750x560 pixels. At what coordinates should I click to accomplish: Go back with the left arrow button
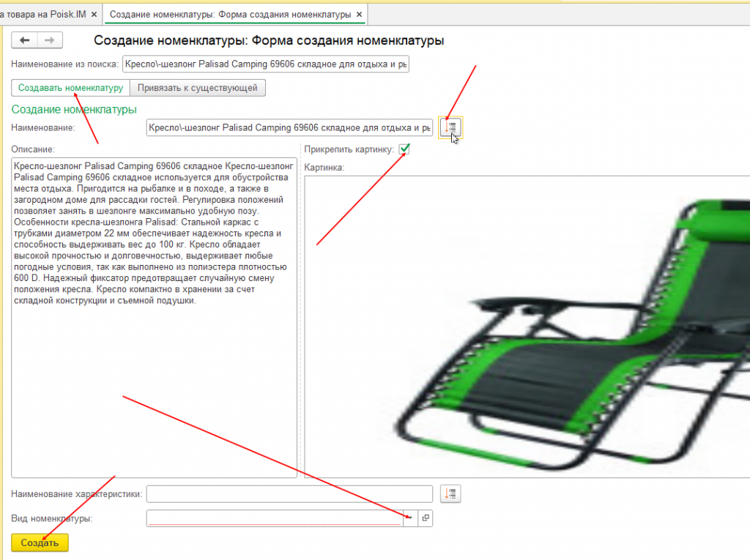click(x=24, y=40)
